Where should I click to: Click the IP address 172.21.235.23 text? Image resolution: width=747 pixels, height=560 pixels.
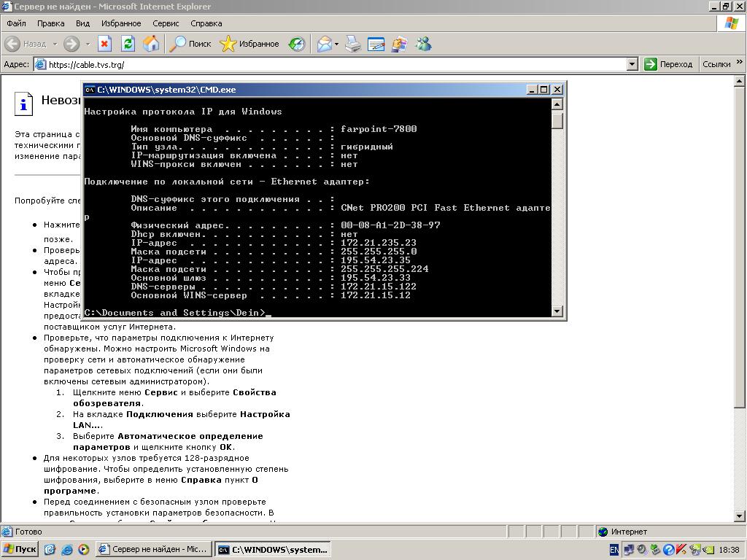pyautogui.click(x=379, y=243)
